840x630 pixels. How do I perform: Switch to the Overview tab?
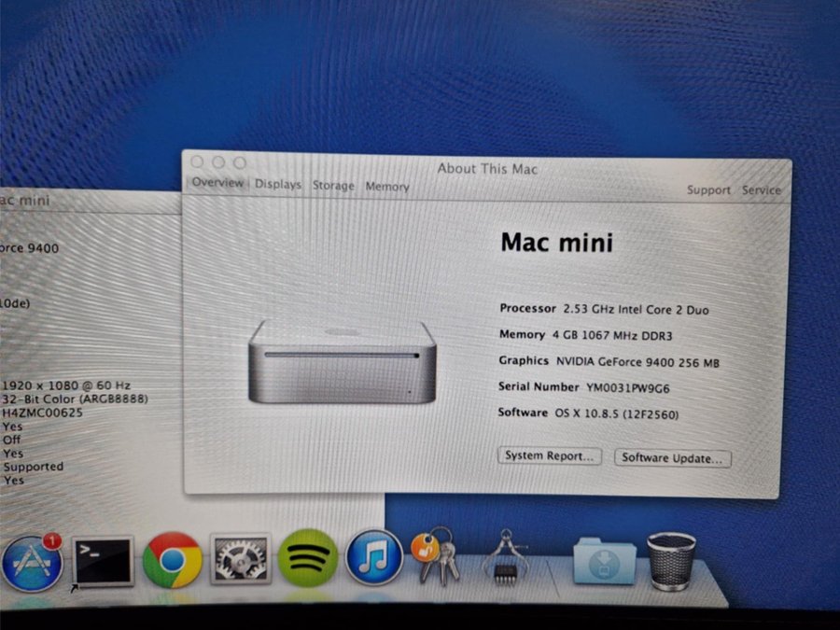tap(217, 183)
